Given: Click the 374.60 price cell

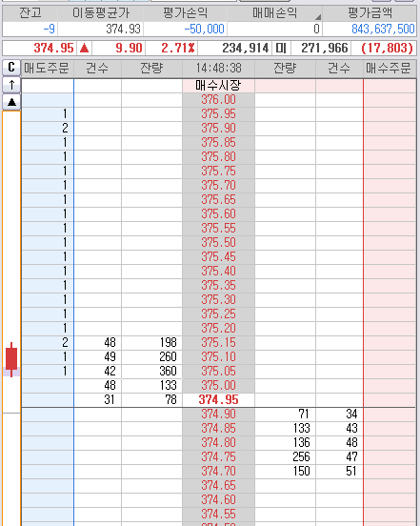Looking at the screenshot, I should coord(218,500).
